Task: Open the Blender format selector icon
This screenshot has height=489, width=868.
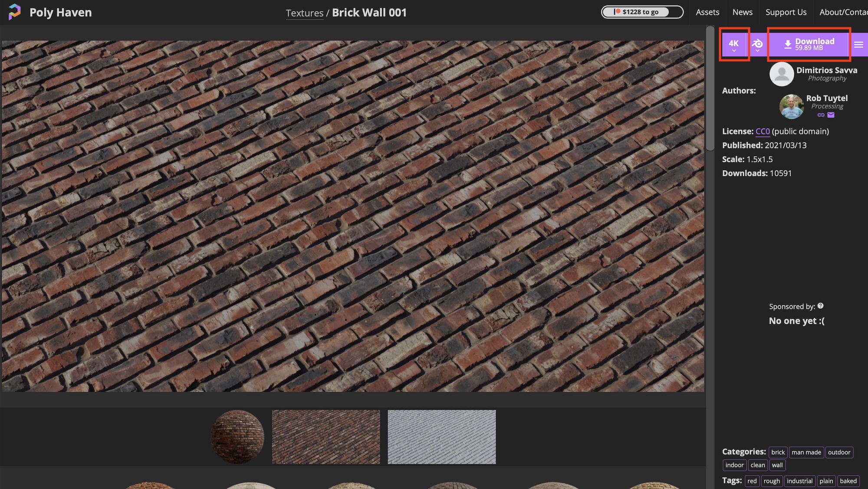Action: pyautogui.click(x=757, y=44)
